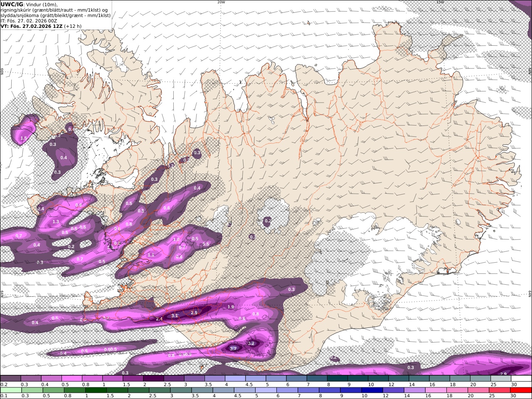Click the 1.9 value in the southern band
The width and height of the screenshot is (532, 399).
(x=231, y=307)
